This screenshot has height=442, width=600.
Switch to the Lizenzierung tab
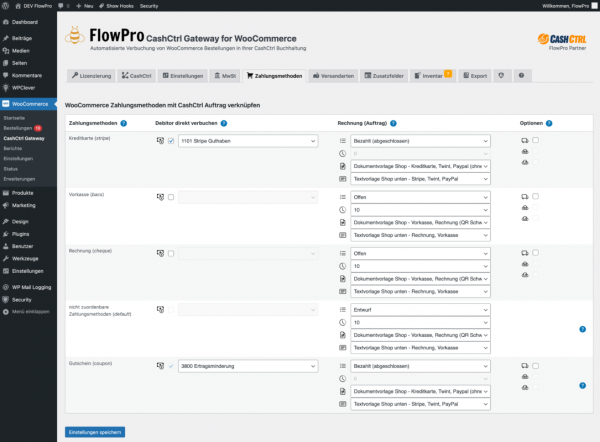(92, 75)
